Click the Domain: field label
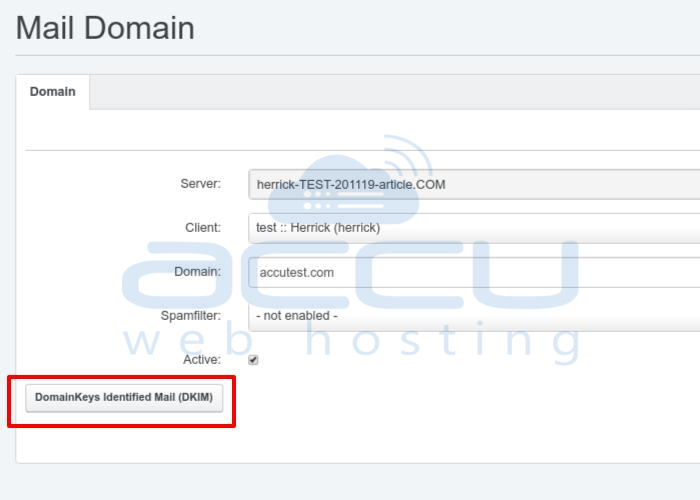Viewport: 700px width, 500px height. pos(197,271)
